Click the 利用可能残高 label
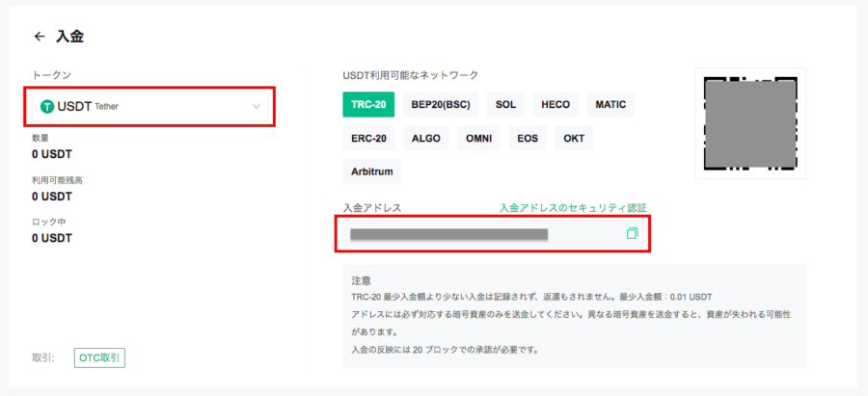Screen dimensions: 868x396 click(x=58, y=180)
